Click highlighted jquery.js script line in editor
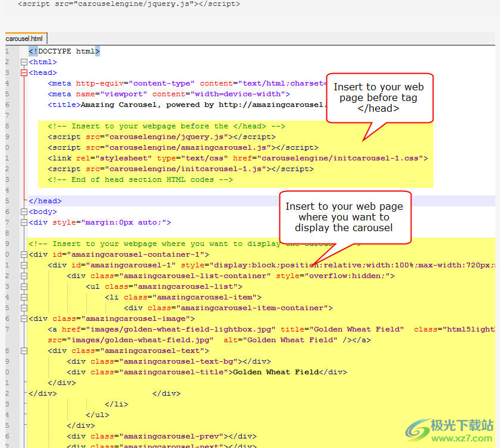Screen dimensions: 500x448 click(x=162, y=137)
